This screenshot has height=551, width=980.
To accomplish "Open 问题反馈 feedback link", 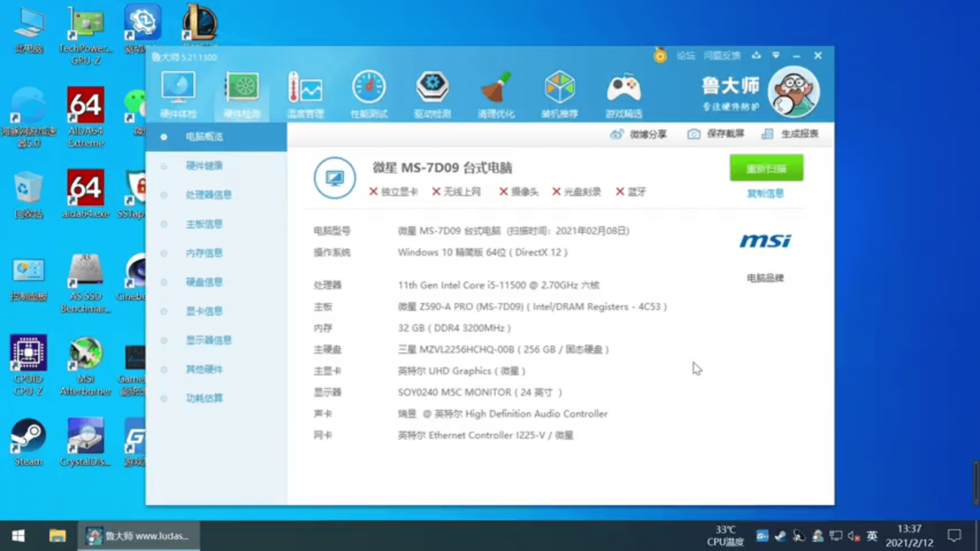I will [x=722, y=56].
